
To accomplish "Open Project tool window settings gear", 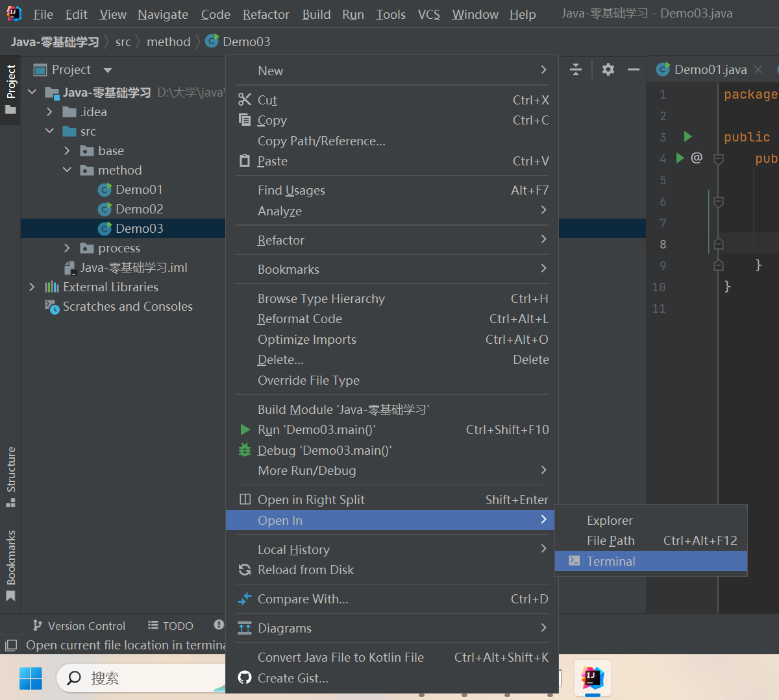I will (608, 69).
